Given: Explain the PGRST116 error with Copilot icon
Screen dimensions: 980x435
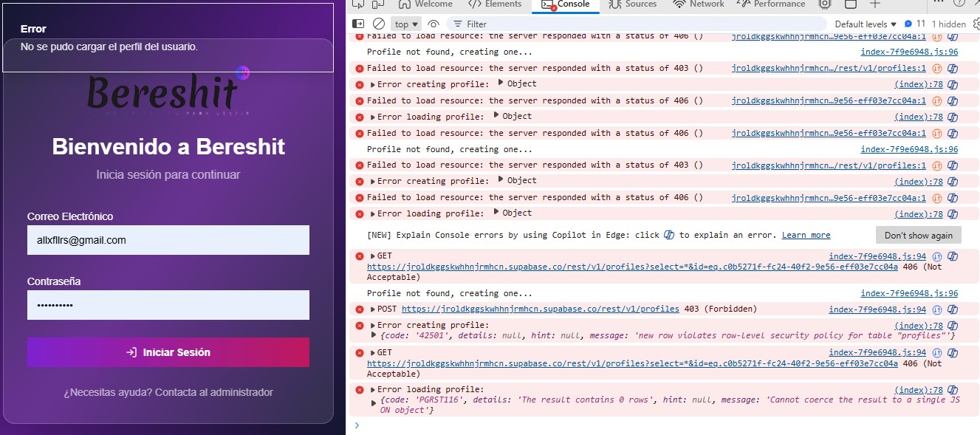Looking at the screenshot, I should coord(953,390).
